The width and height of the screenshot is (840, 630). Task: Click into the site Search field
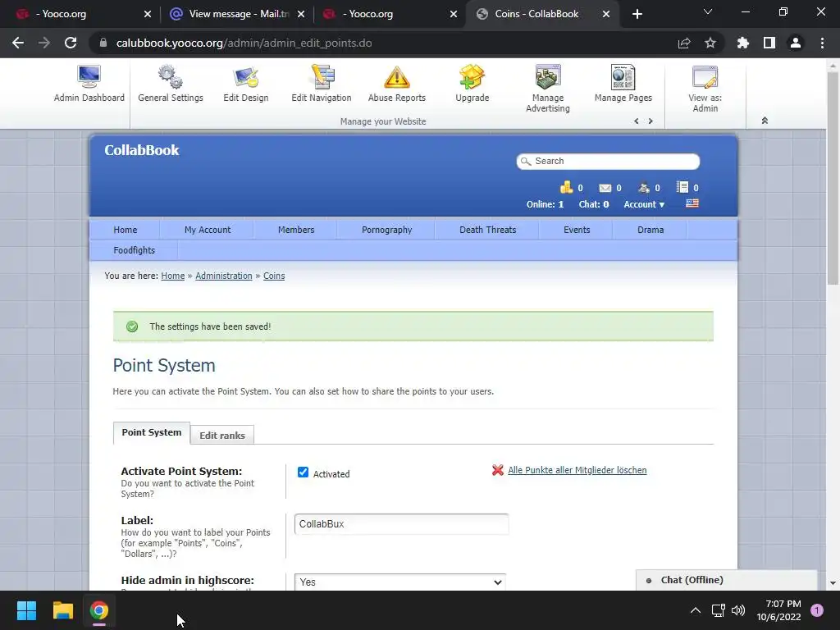608,162
